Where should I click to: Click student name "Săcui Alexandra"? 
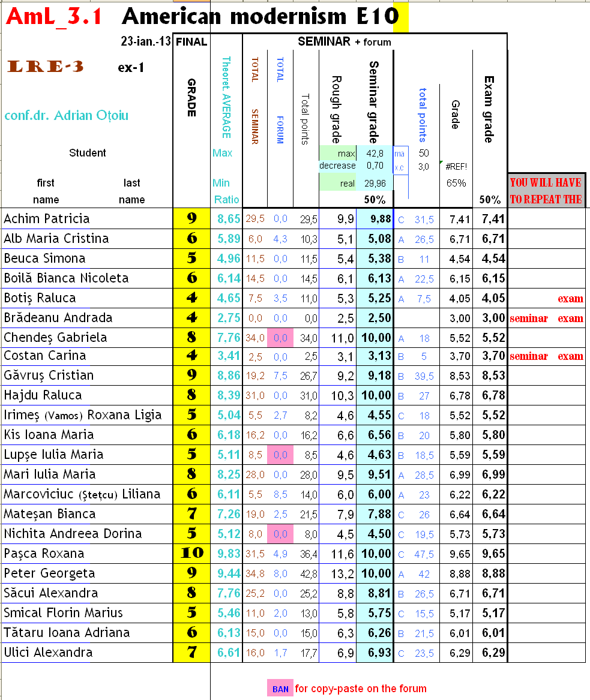click(x=51, y=593)
